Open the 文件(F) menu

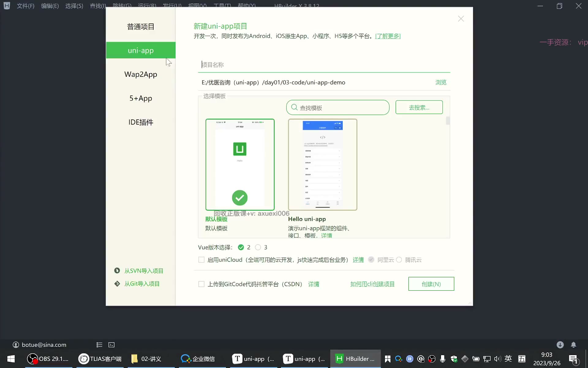(x=25, y=6)
